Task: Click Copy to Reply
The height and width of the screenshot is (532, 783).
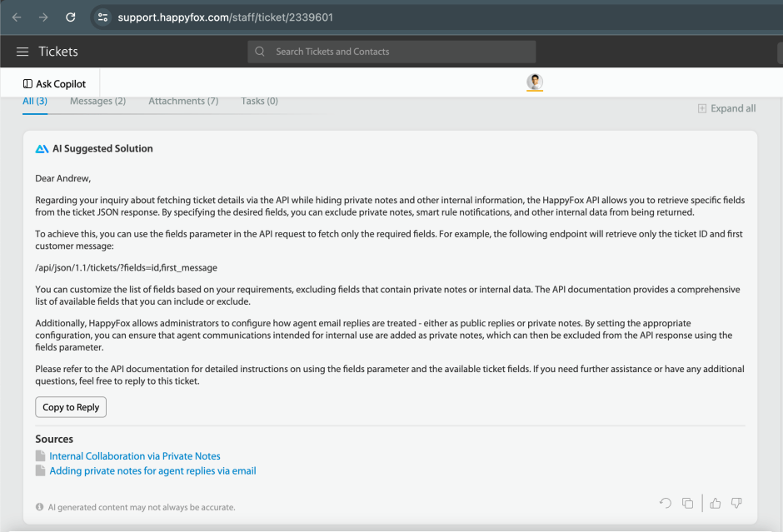Action: [71, 407]
